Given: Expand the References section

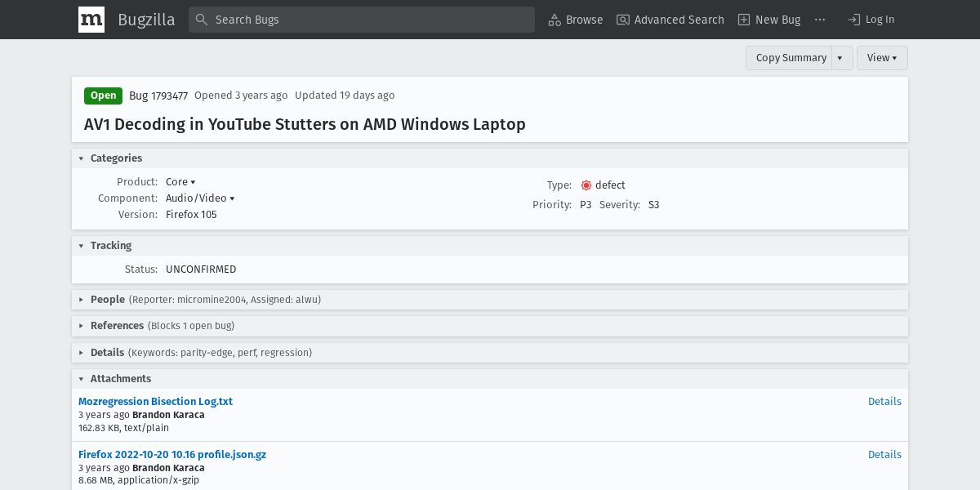Looking at the screenshot, I should [x=81, y=326].
